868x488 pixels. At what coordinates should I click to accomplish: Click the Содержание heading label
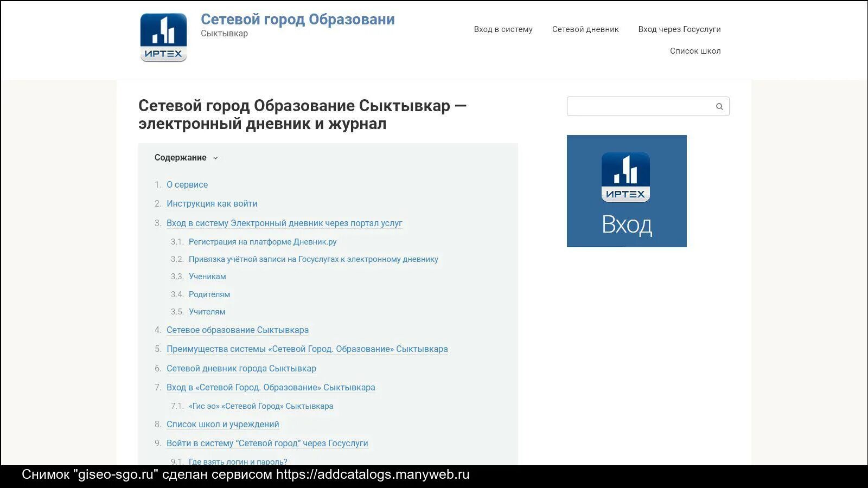[x=181, y=158]
